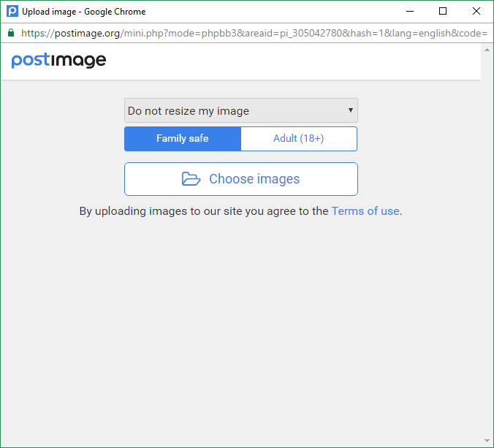Click the postimage logo
Image resolution: width=494 pixels, height=448 pixels.
pyautogui.click(x=58, y=61)
